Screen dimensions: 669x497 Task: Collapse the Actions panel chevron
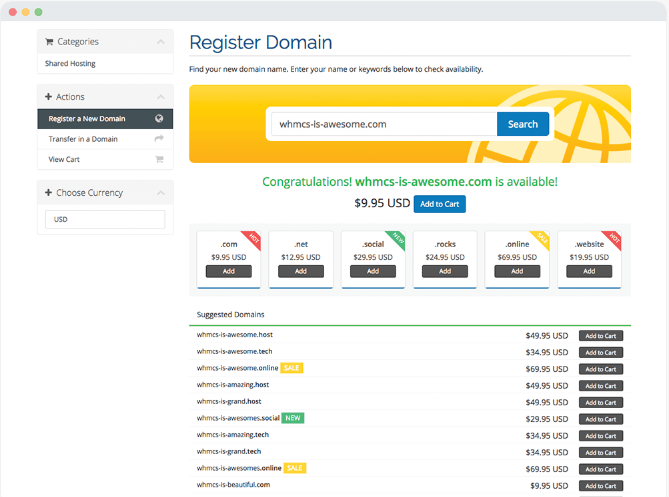coord(160,97)
